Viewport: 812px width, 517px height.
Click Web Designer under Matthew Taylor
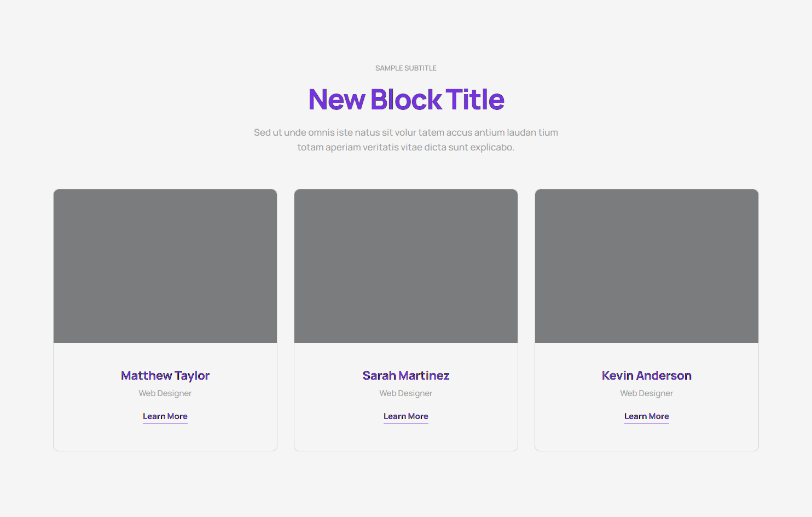(x=165, y=393)
